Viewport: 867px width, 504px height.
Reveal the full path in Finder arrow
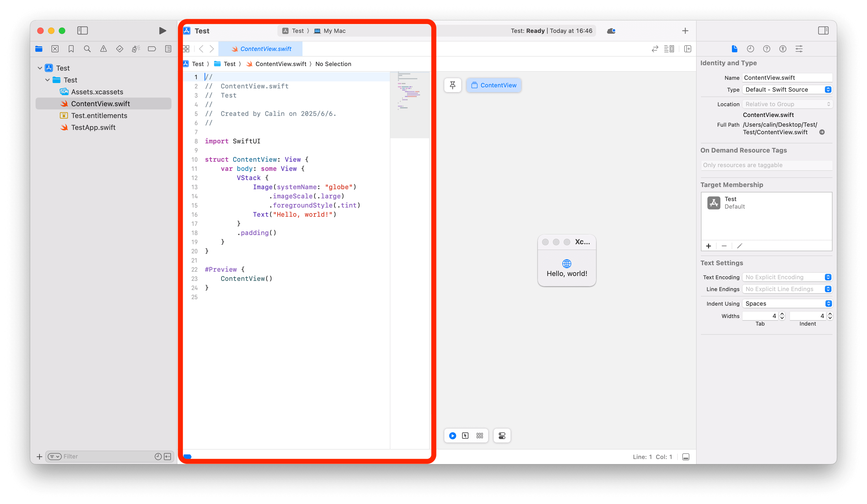point(822,132)
